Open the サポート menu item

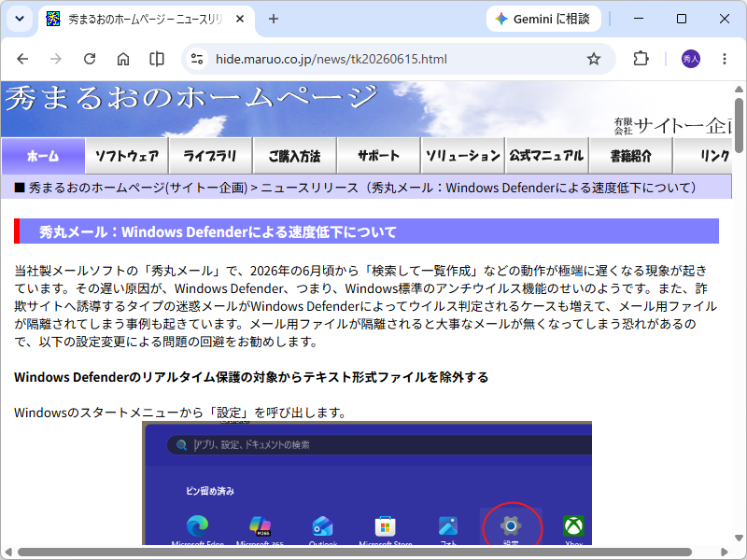tap(379, 156)
